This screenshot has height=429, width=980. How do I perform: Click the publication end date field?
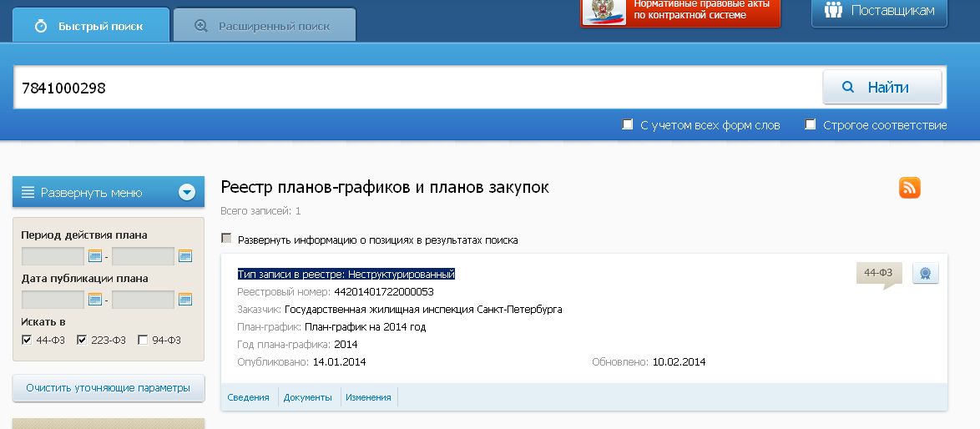[x=143, y=299]
